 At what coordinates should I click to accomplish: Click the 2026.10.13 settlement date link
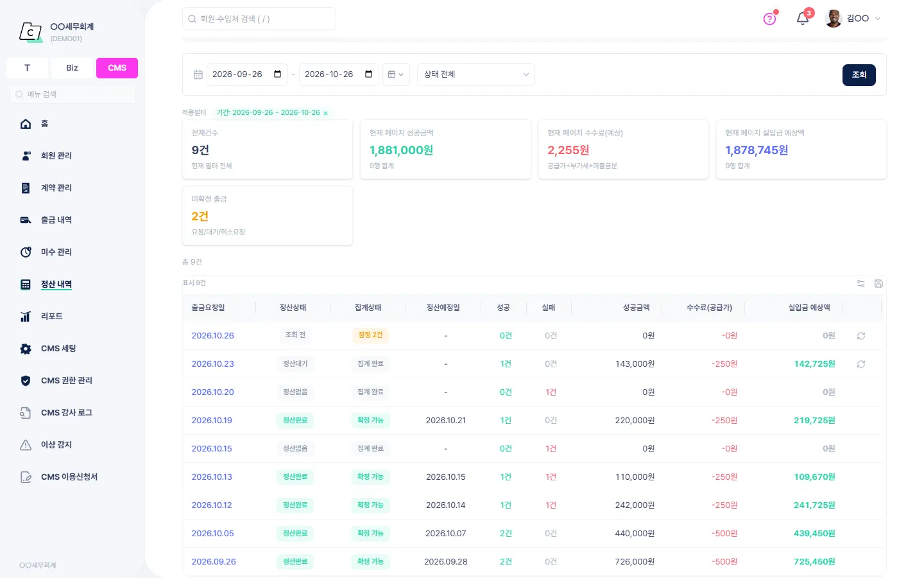pos(212,477)
